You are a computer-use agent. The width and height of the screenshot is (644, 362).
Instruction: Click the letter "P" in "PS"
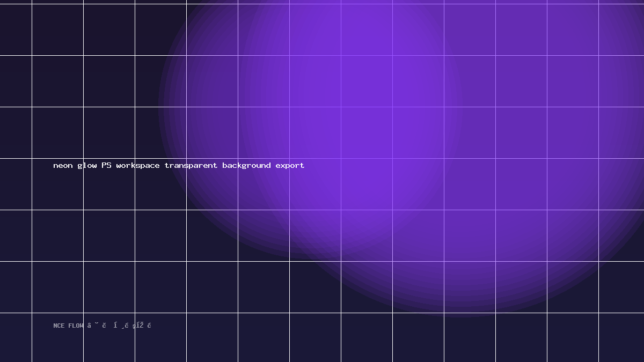104,165
